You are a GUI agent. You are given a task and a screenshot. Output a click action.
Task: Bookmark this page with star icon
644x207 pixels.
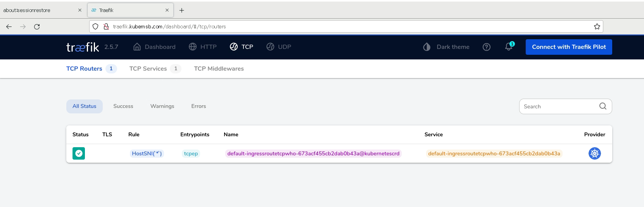(597, 26)
